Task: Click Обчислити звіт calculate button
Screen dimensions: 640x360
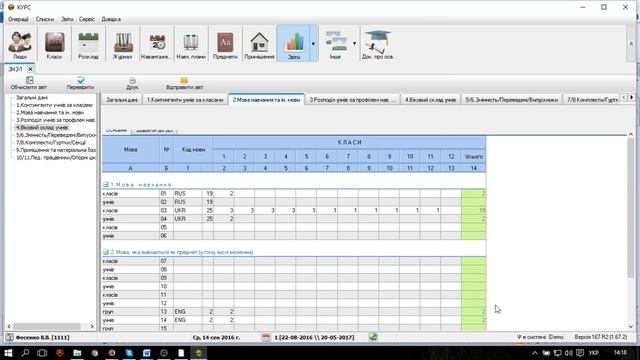Action: 29,83
